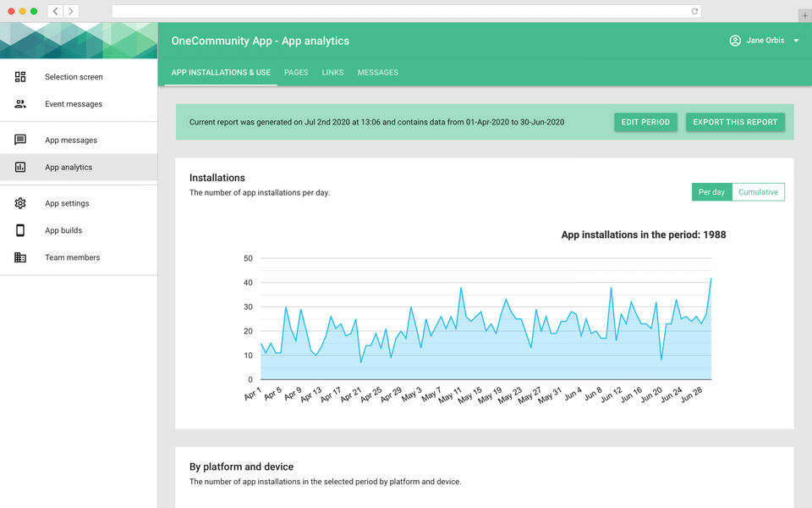Click the Selection screen grid icon
The height and width of the screenshot is (508, 812).
pos(20,77)
